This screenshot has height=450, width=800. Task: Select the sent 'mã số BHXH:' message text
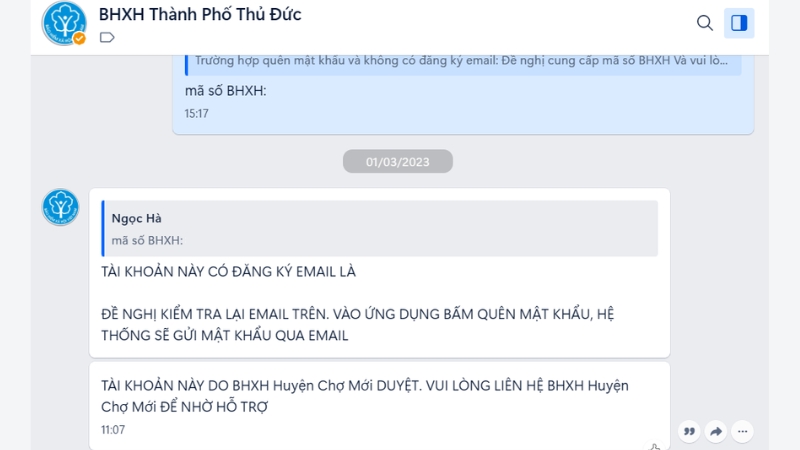pos(226,91)
